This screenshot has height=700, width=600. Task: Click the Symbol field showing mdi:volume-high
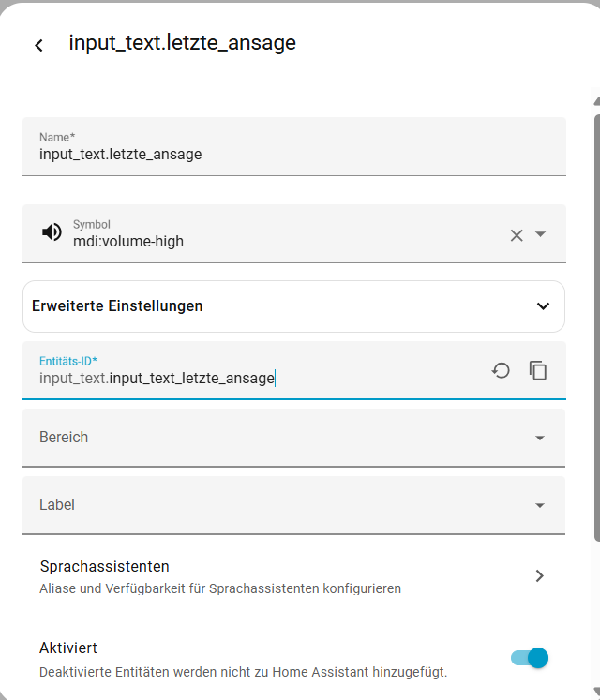tap(281, 241)
